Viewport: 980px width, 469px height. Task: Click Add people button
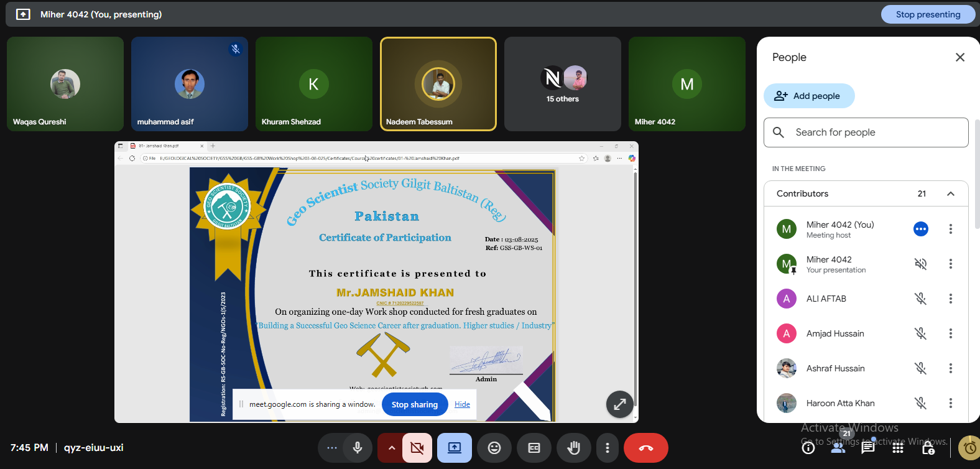[809, 96]
